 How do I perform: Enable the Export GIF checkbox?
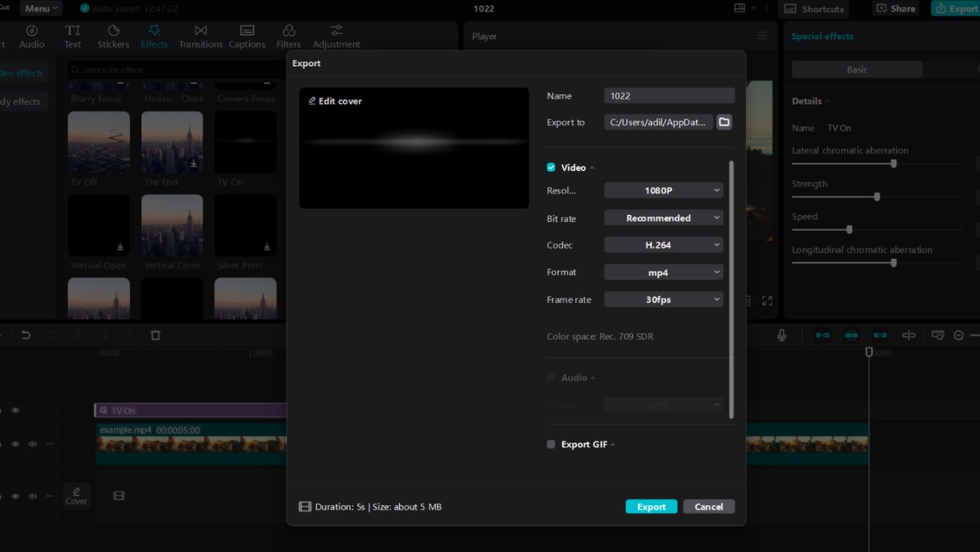point(551,444)
